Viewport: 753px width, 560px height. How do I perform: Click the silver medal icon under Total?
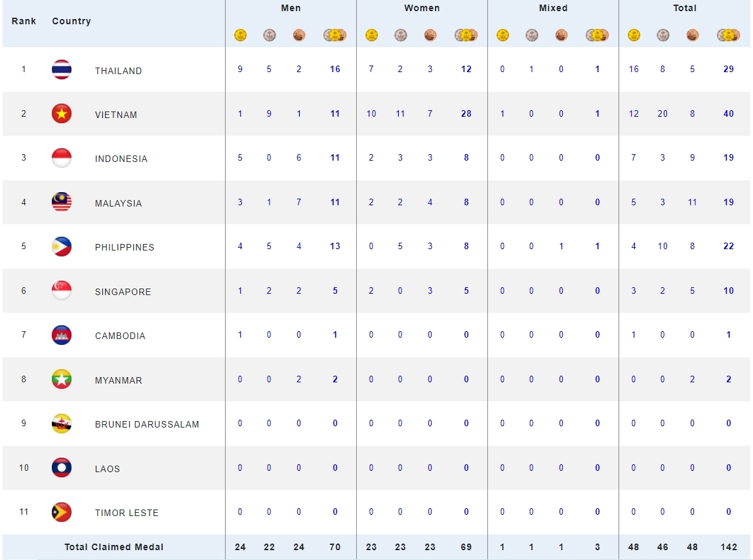tap(662, 35)
